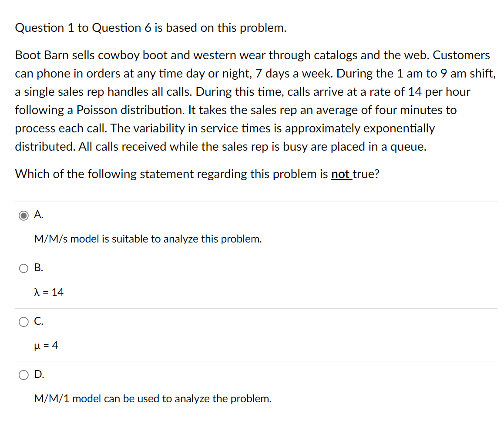Click the μ = 4 answer text

(x=46, y=345)
